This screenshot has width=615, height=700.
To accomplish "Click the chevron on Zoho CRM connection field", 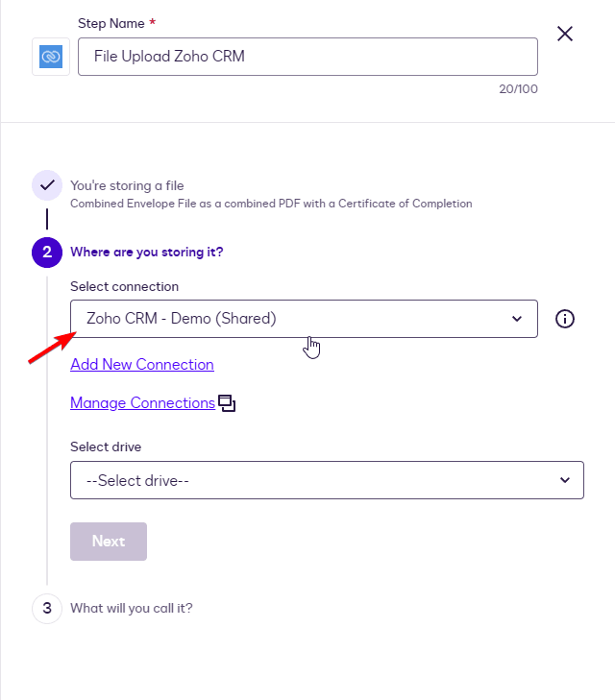I will (517, 319).
